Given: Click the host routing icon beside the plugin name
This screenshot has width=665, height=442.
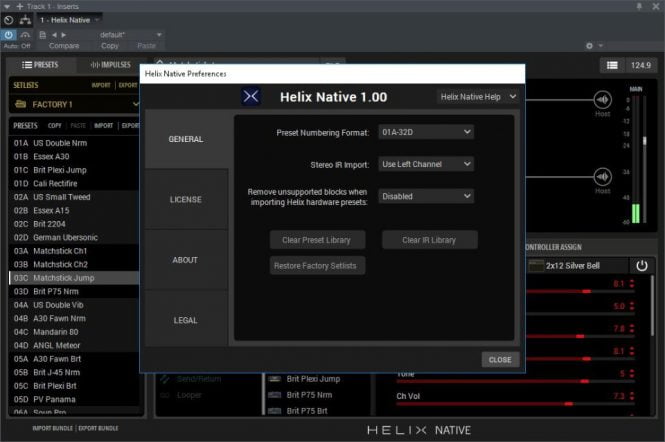Looking at the screenshot, I should click(25, 20).
